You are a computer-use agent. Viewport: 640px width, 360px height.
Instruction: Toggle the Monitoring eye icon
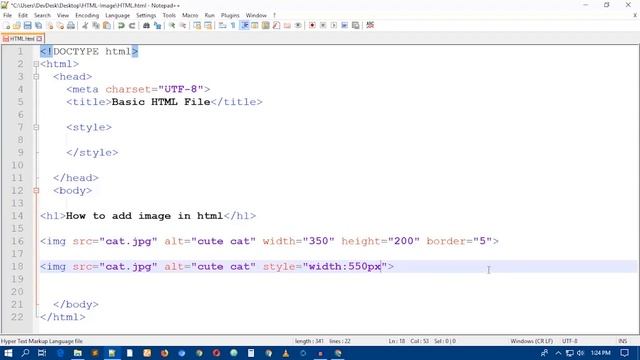[298, 26]
